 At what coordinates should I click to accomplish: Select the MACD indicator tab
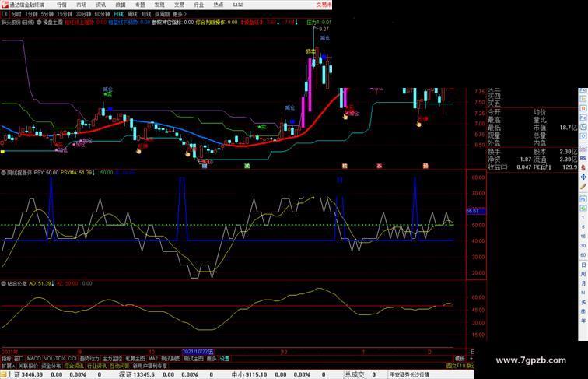pyautogui.click(x=33, y=359)
